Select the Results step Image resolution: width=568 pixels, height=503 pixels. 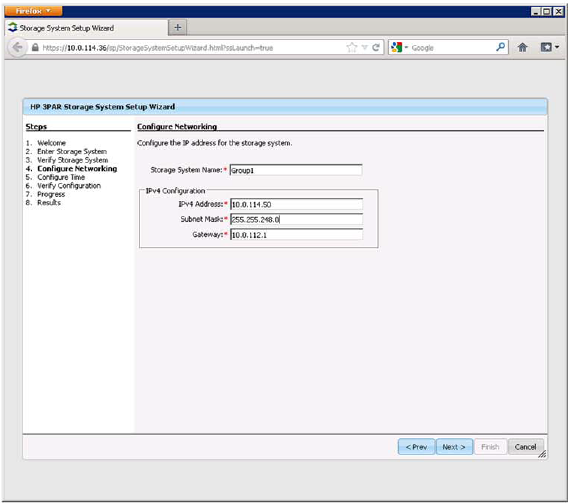tap(49, 202)
